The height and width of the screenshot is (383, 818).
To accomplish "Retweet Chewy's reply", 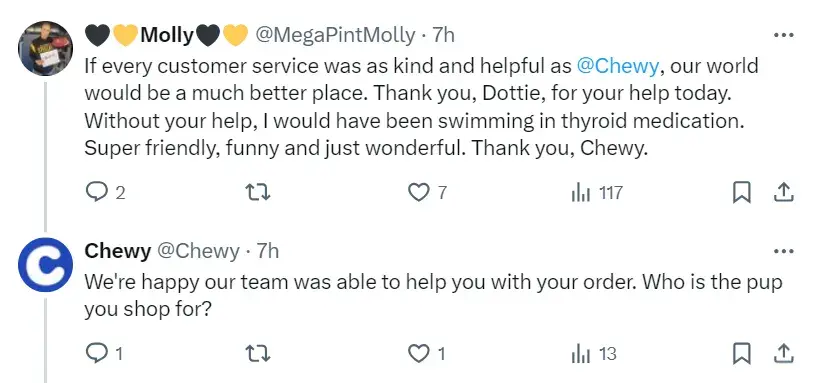I will pyautogui.click(x=258, y=354).
